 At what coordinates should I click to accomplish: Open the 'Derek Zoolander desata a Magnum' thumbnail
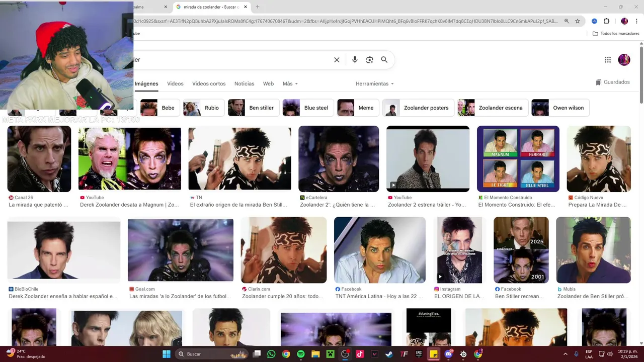130,158
